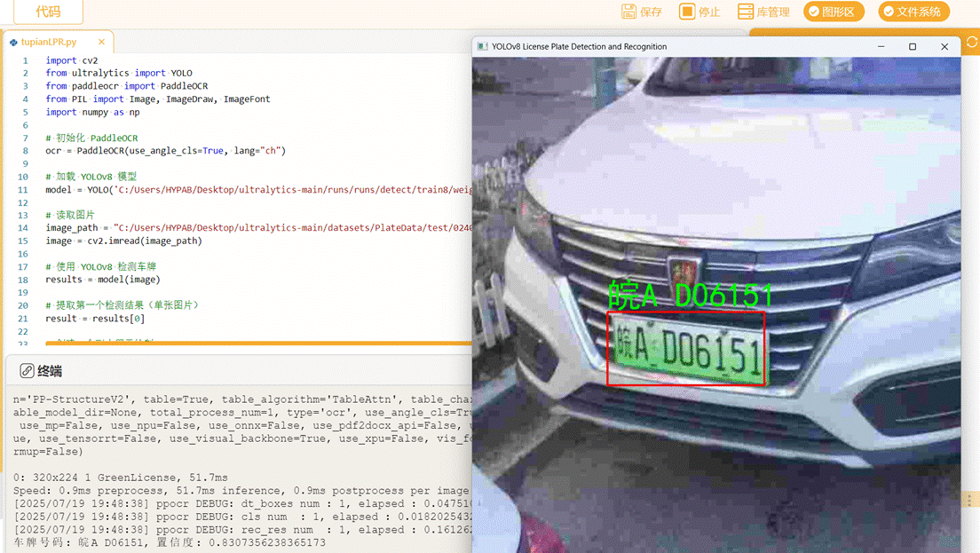Image resolution: width=980 pixels, height=553 pixels.
Task: Click the 'model = YOLO(' line
Action: pyautogui.click(x=258, y=189)
